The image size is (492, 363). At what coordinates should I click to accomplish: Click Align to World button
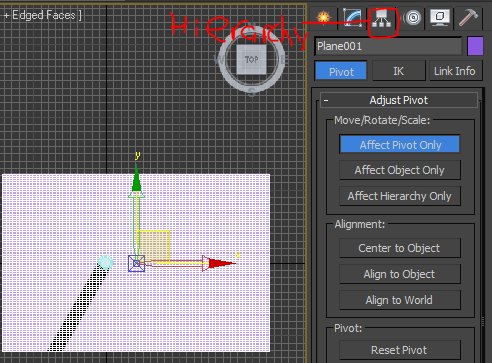pos(400,300)
